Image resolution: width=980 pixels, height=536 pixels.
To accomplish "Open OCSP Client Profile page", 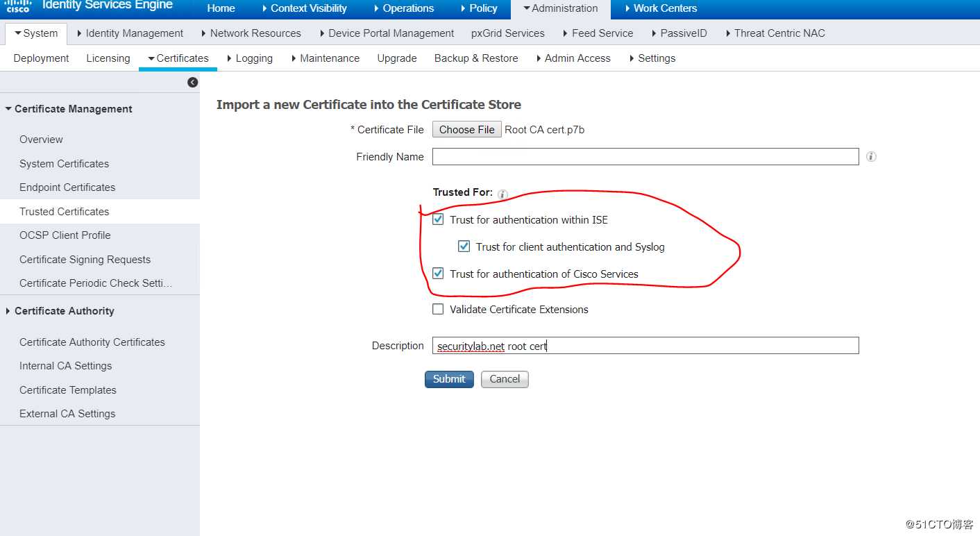I will (65, 235).
